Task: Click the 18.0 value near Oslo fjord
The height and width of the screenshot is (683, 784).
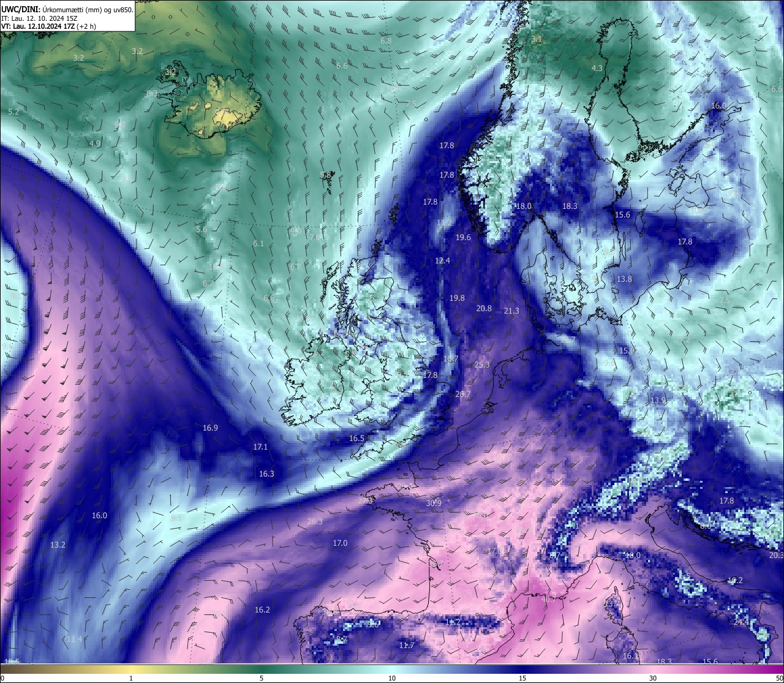Action: [x=524, y=206]
